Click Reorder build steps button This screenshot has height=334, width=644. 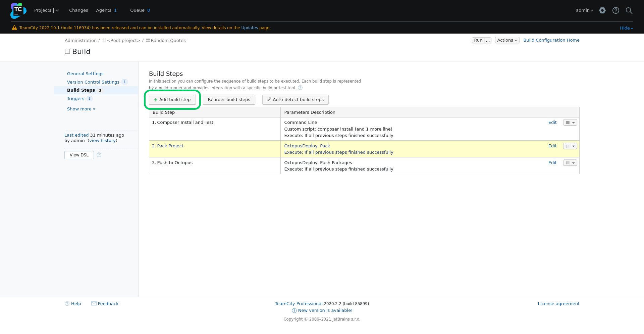(229, 100)
